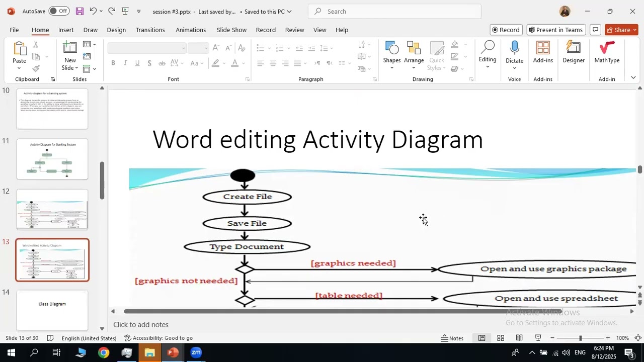Open the Shapes gallery
Screen dimensions: 644x362
[x=391, y=55]
